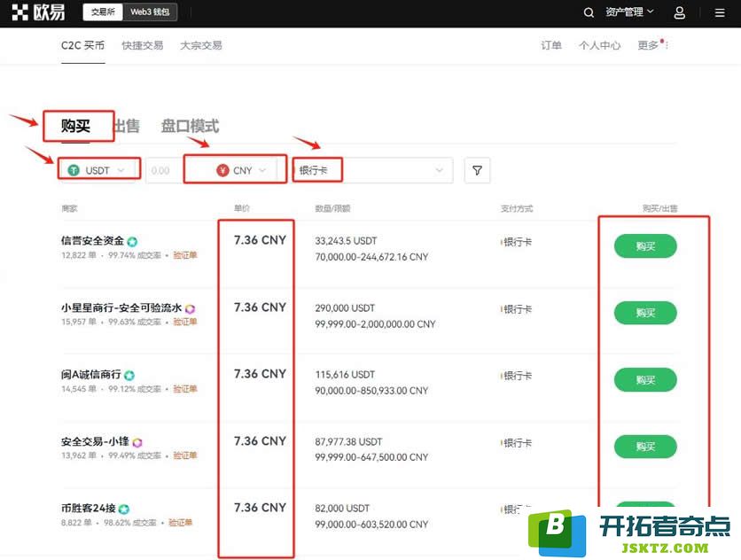741x560 pixels.
Task: Switch to the 出售 tab
Action: [x=127, y=126]
